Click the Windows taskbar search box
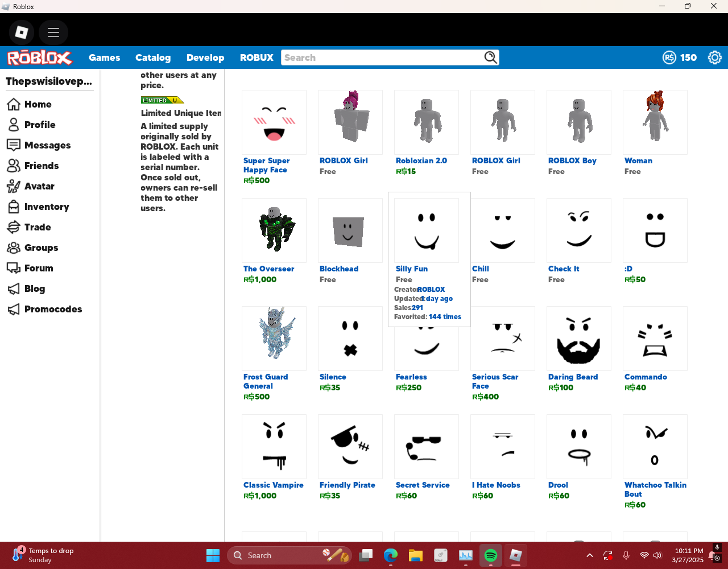 pos(289,555)
